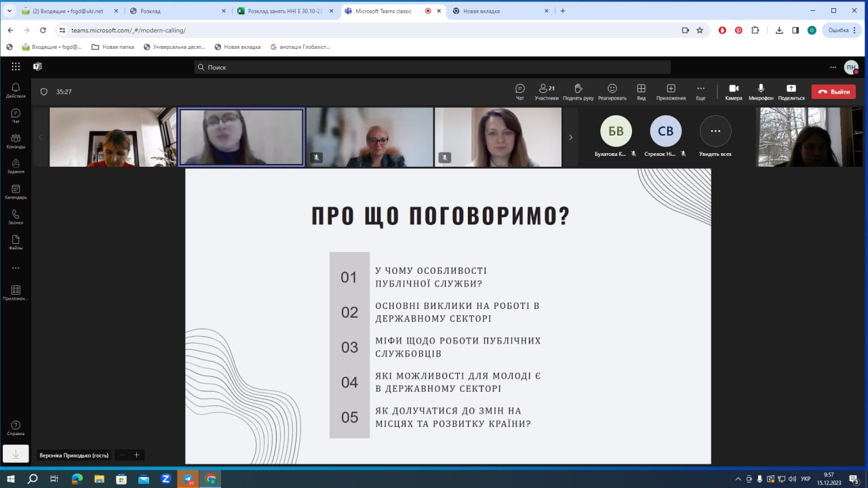Open Calendar in the Teams sidebar
868x488 pixels.
16,192
